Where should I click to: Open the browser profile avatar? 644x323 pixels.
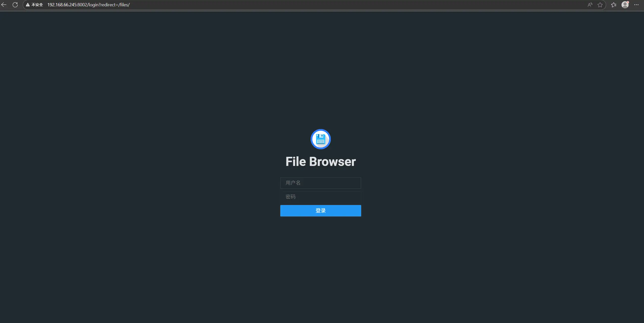625,5
